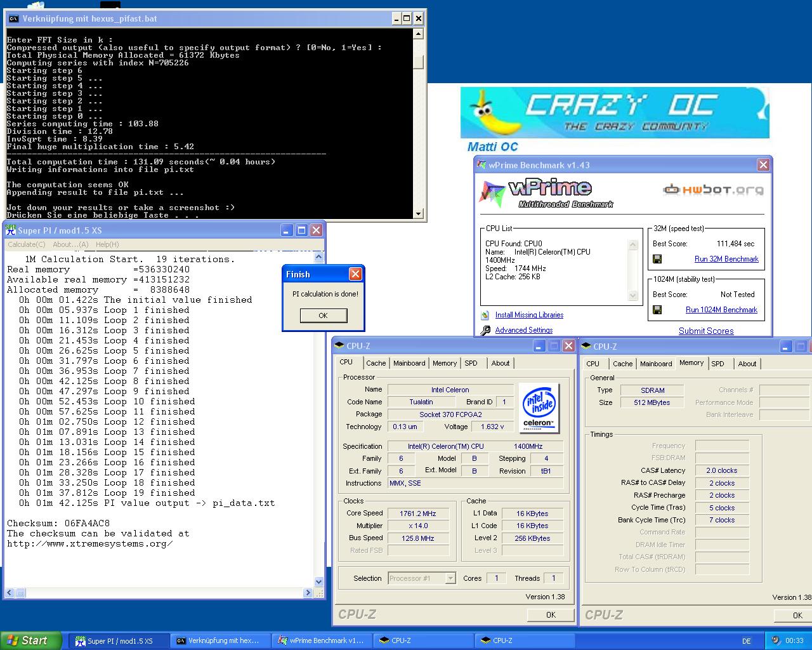Click the up arrow of Super PI vertical scrollbar

(319, 257)
